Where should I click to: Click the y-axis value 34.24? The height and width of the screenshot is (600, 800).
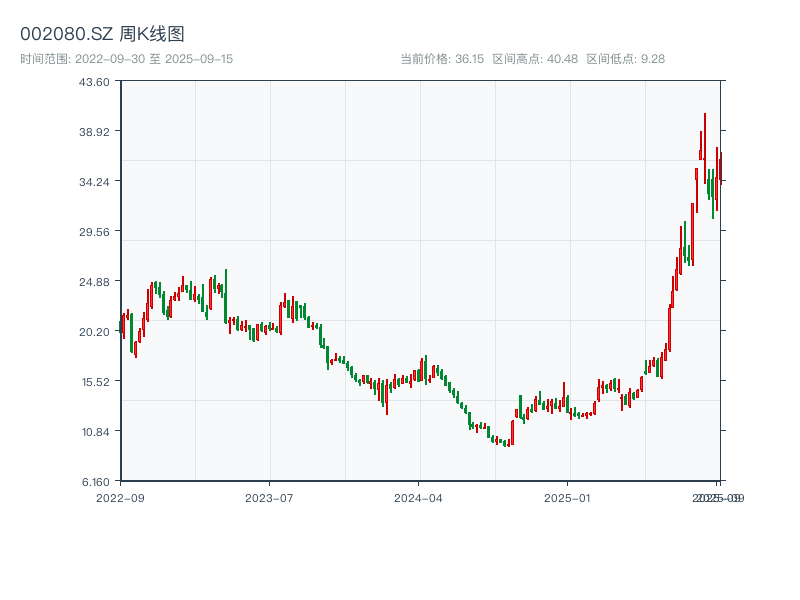pos(94,182)
